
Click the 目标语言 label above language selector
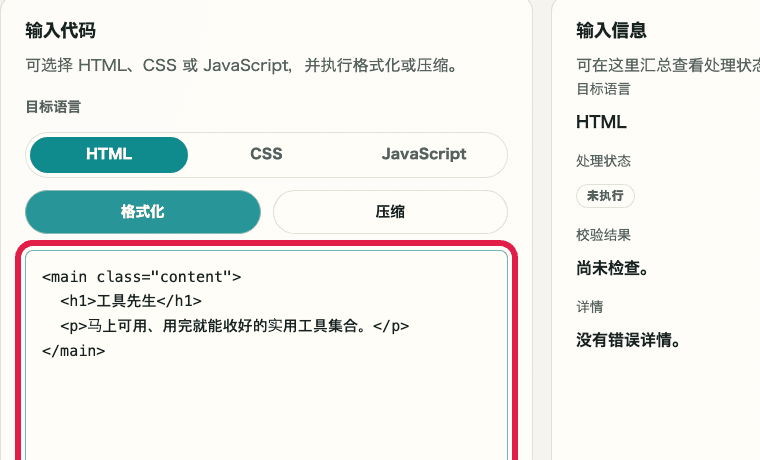point(53,107)
